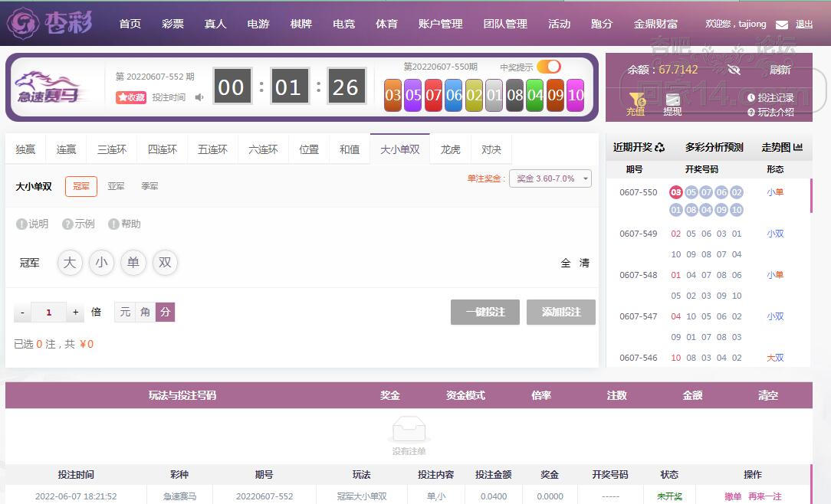Open the message envelope icon in top bar
The width and height of the screenshot is (831, 504).
[x=781, y=24]
